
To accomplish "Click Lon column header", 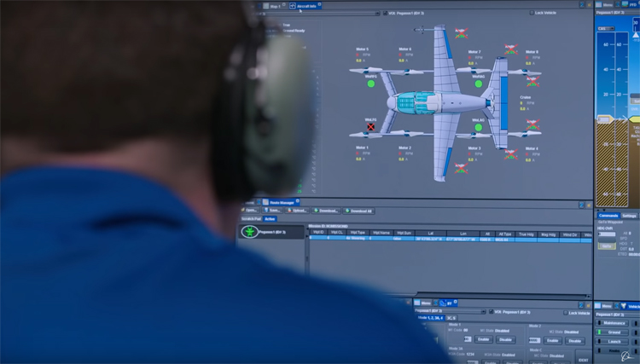I will (463, 234).
